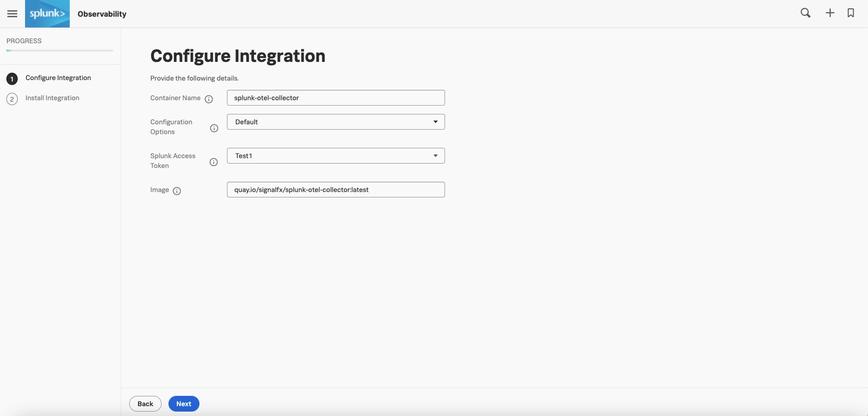
Task: Click the plus create icon
Action: 830,13
